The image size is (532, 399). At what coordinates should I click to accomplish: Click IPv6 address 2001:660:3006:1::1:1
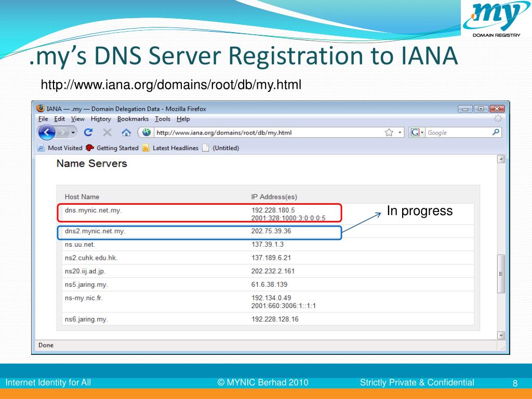click(284, 305)
